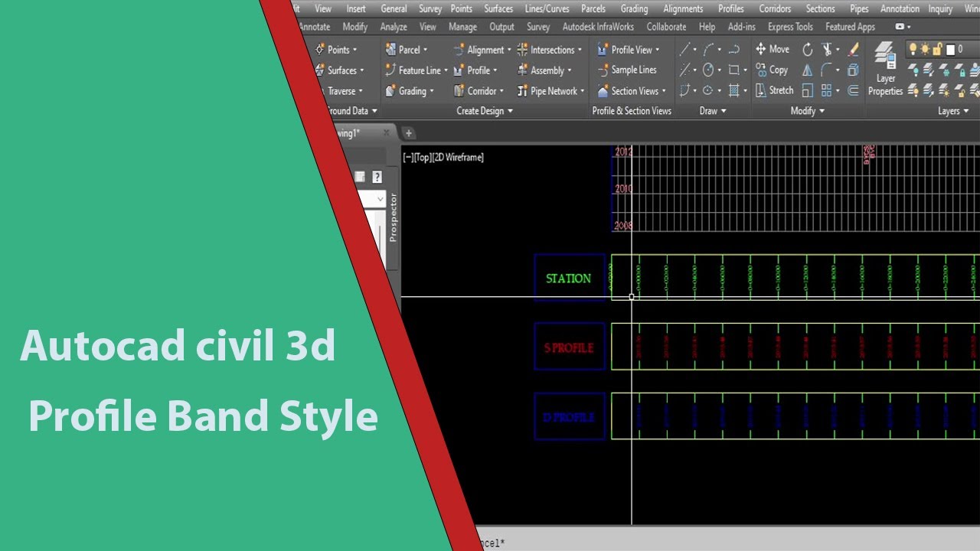
Task: Switch to the Express Tools tab
Action: [x=790, y=27]
